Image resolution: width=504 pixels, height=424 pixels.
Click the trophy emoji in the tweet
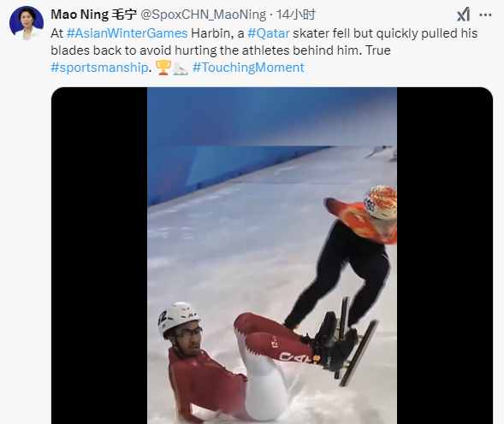coord(163,68)
